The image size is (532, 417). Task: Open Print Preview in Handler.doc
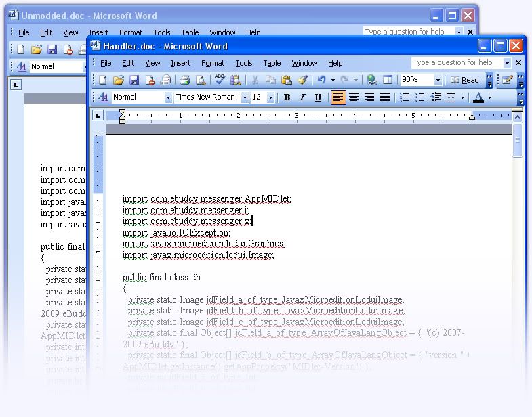pyautogui.click(x=201, y=80)
